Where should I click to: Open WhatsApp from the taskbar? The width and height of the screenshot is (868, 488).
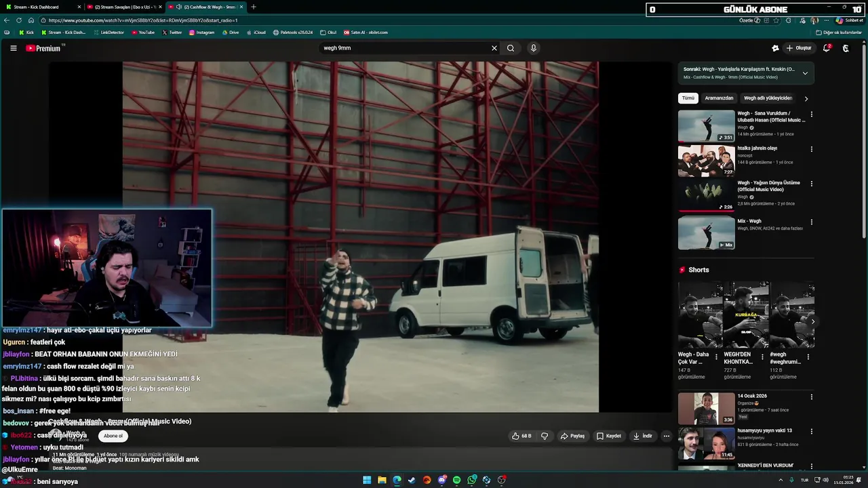coord(471,480)
